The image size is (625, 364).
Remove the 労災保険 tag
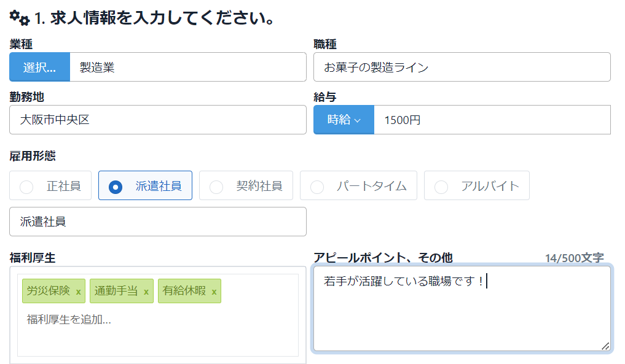79,292
